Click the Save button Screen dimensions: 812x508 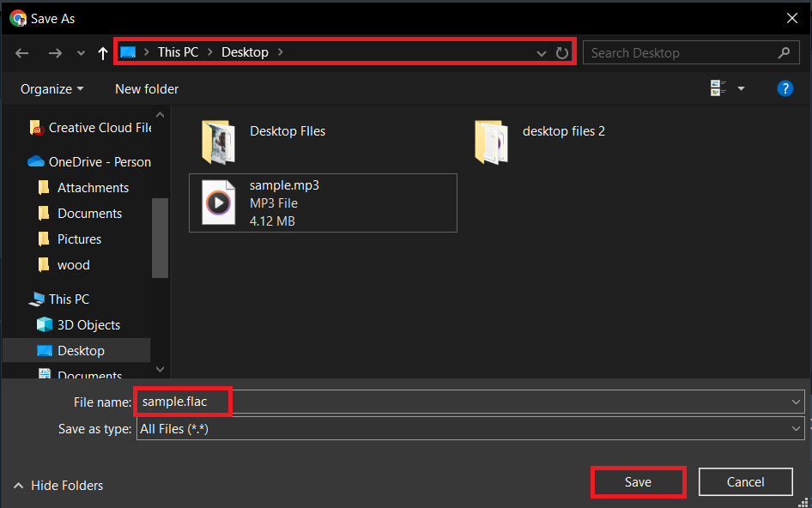tap(638, 481)
